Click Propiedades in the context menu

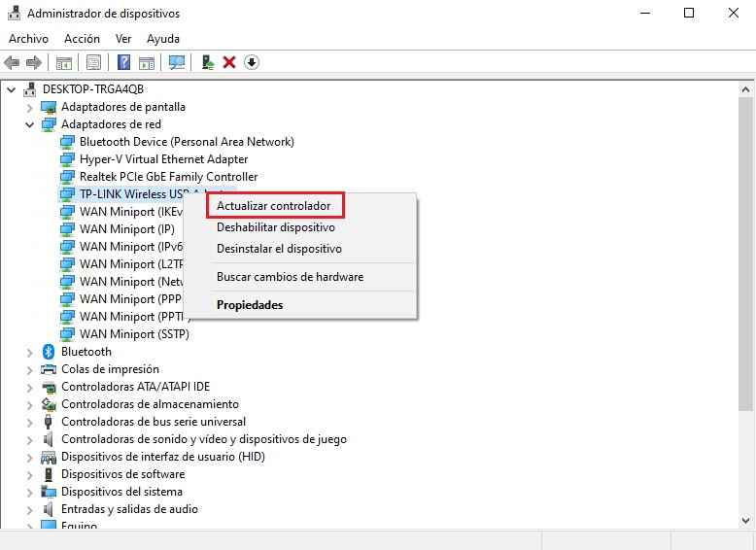pyautogui.click(x=250, y=305)
